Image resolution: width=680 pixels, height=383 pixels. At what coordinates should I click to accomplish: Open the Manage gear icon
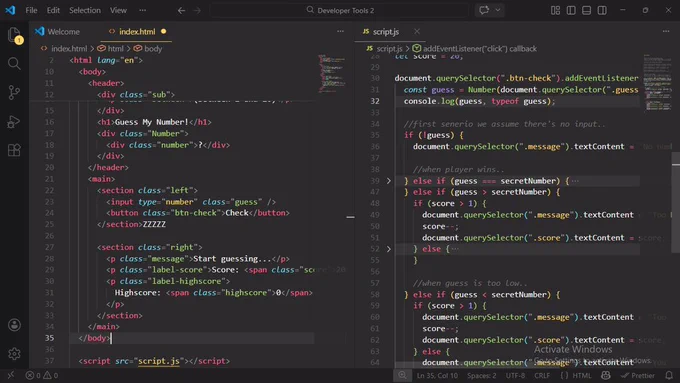pyautogui.click(x=14, y=354)
